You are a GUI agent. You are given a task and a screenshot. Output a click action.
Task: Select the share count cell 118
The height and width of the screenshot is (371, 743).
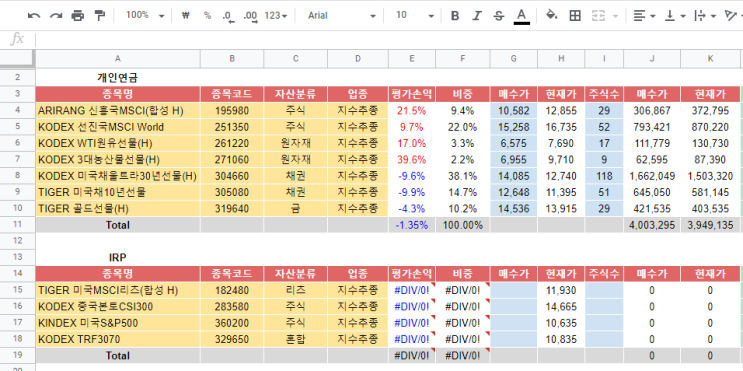pos(604,176)
